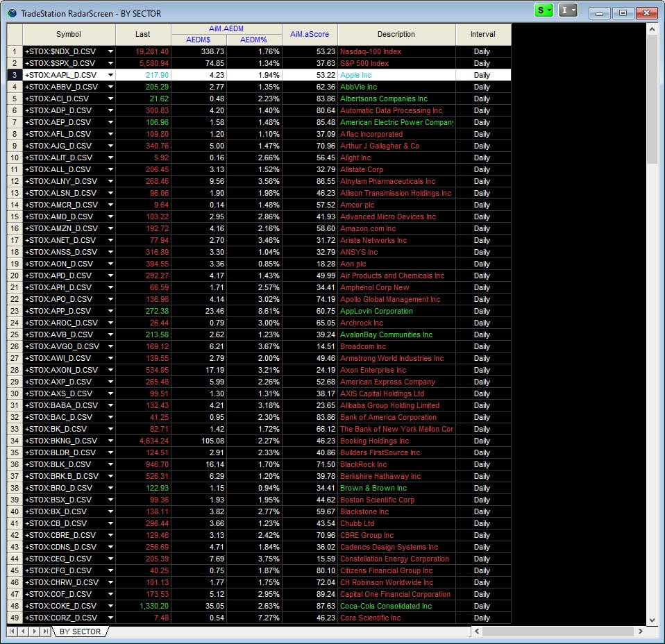665x644 pixels.
Task: Go to the first worksheet tab arrow
Action: (12, 632)
